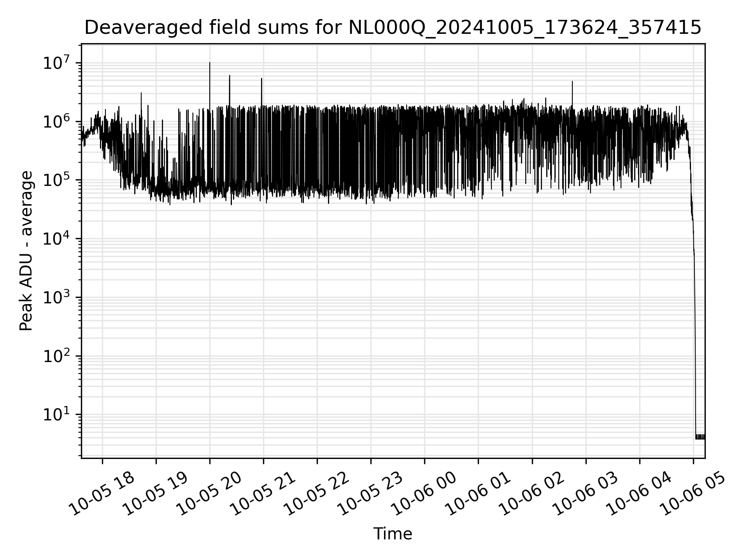Click the x-axis tick label "10-06 01"
The height and width of the screenshot is (560, 747).
tap(477, 493)
